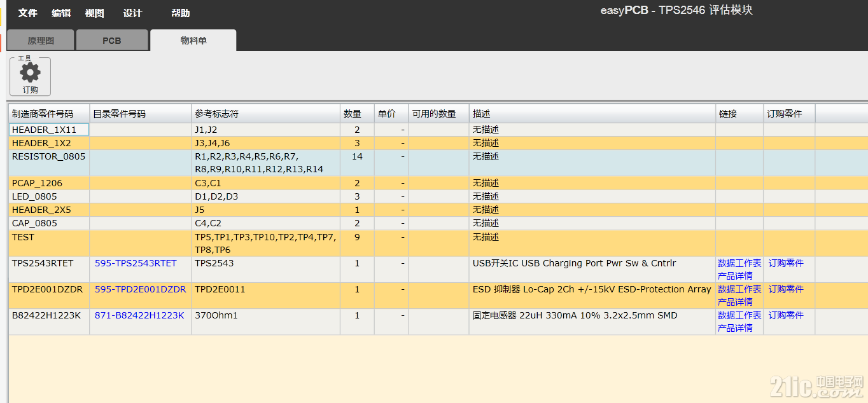Screen dimensions: 868x403
Task: Click the 描述 column header
Action: (x=592, y=114)
